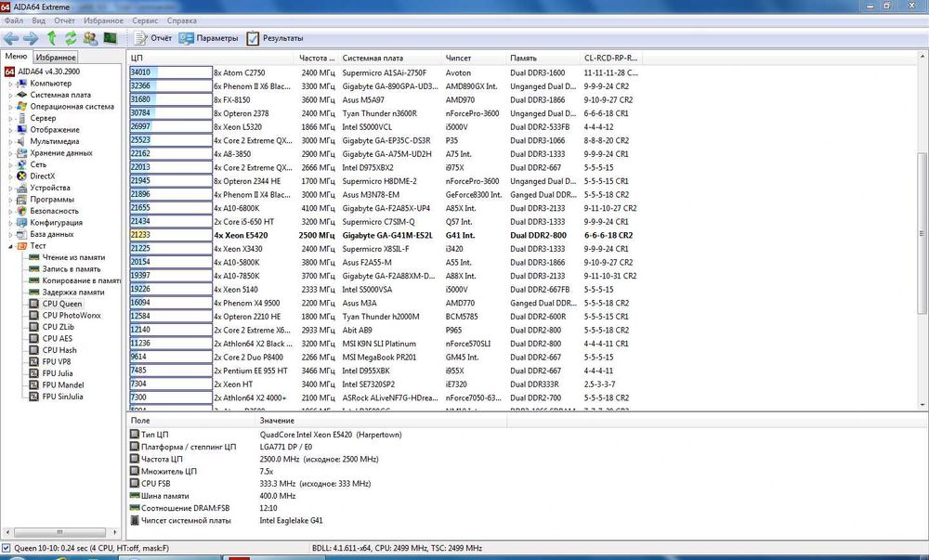
Task: Click the left tree horizontal scrollbar
Action: coord(59,532)
